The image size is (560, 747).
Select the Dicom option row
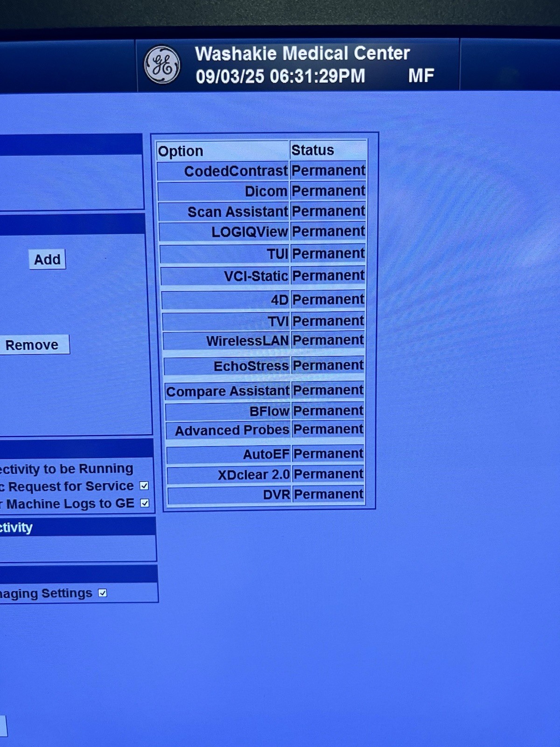(262, 191)
